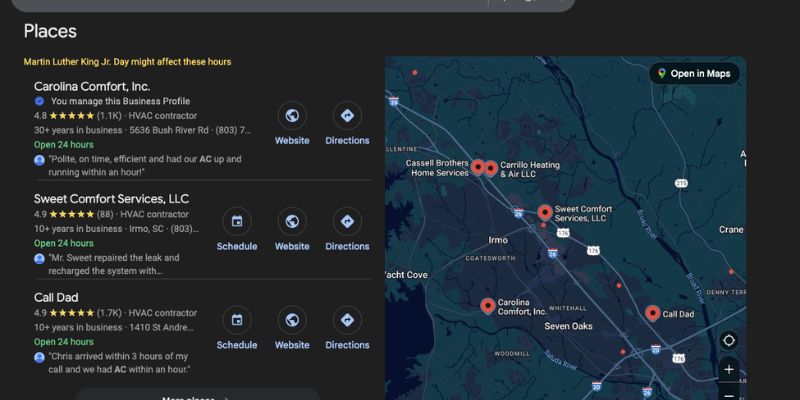
Task: Click reviewer avatar on Carolina Comfort review
Action: 39,160
